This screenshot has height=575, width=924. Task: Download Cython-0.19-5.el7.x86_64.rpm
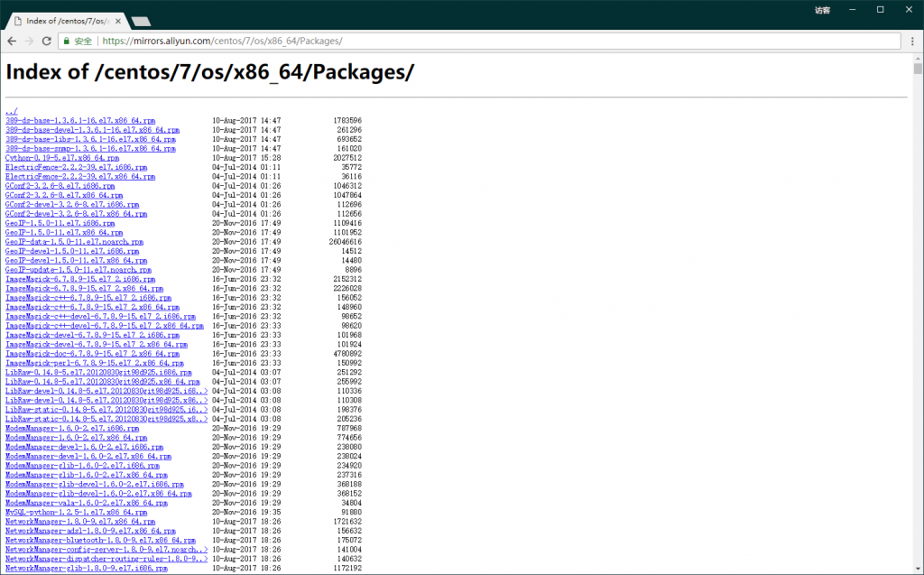pyautogui.click(x=62, y=158)
